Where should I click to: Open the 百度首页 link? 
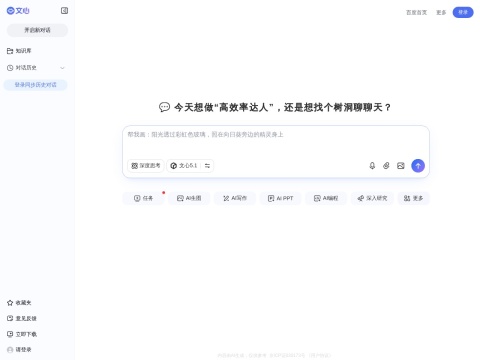coord(416,12)
